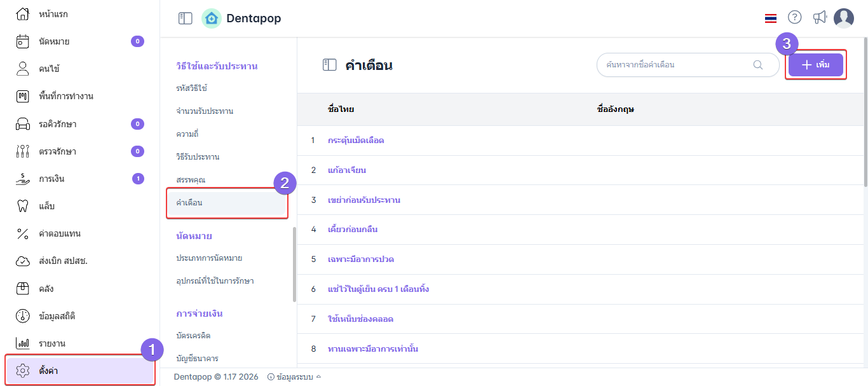Image resolution: width=868 pixels, height=386 pixels.
Task: Select รหัสวิธีใช้ settings submenu item
Action: (192, 88)
